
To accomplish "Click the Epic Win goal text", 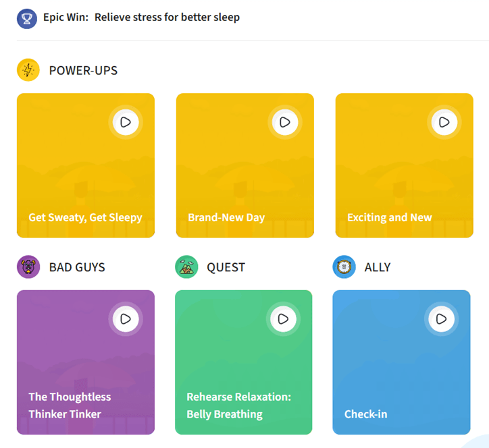I will coord(167,18).
